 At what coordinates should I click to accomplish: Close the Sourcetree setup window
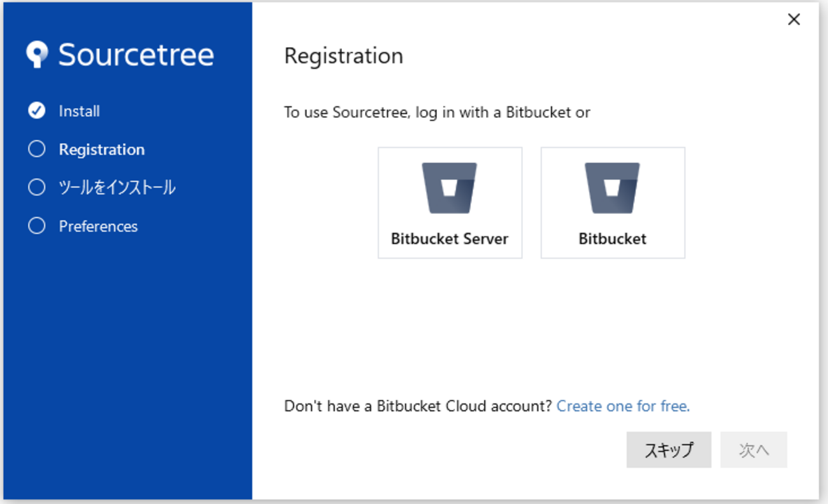click(794, 20)
